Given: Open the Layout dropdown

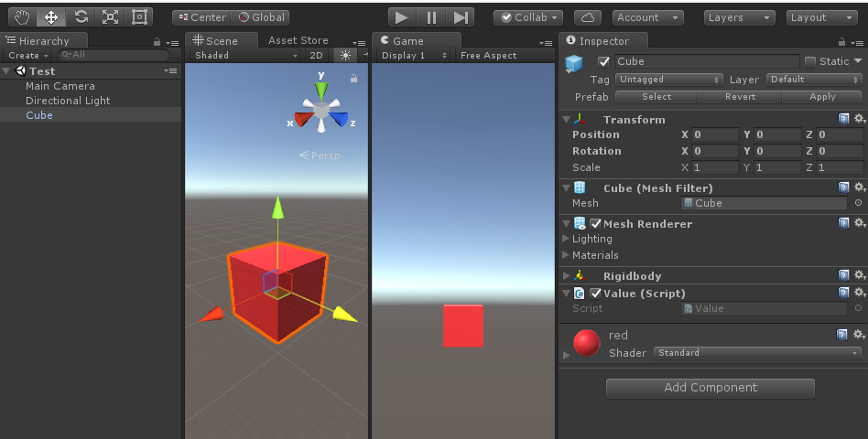Looking at the screenshot, I should 822,17.
